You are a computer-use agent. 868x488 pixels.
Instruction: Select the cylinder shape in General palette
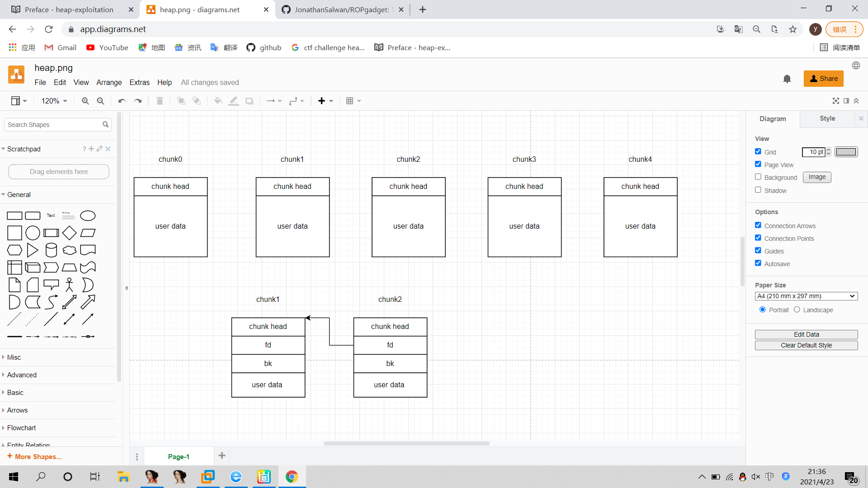[x=51, y=250]
